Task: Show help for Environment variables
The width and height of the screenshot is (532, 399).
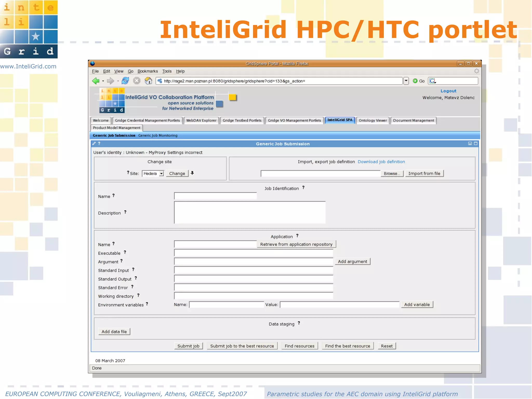Action: (147, 304)
